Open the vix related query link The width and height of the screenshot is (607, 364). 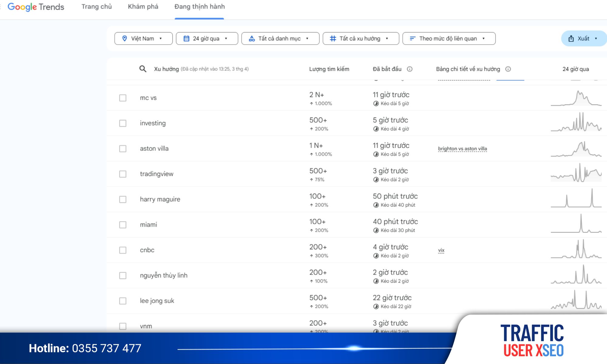tap(441, 250)
